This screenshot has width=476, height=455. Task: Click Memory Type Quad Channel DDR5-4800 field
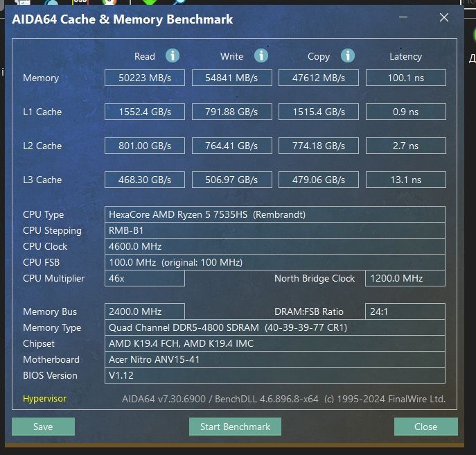275,327
